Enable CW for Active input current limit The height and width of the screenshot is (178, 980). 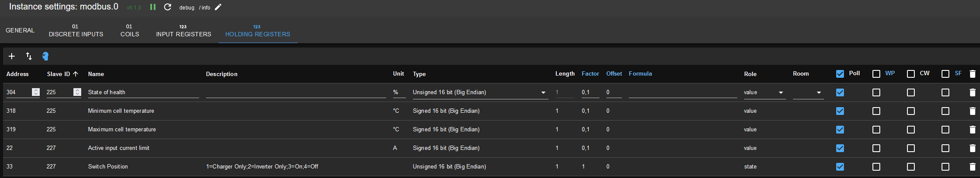[911, 148]
